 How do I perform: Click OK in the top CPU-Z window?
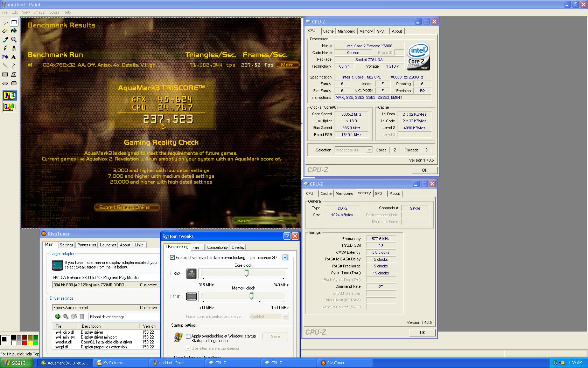click(x=425, y=170)
